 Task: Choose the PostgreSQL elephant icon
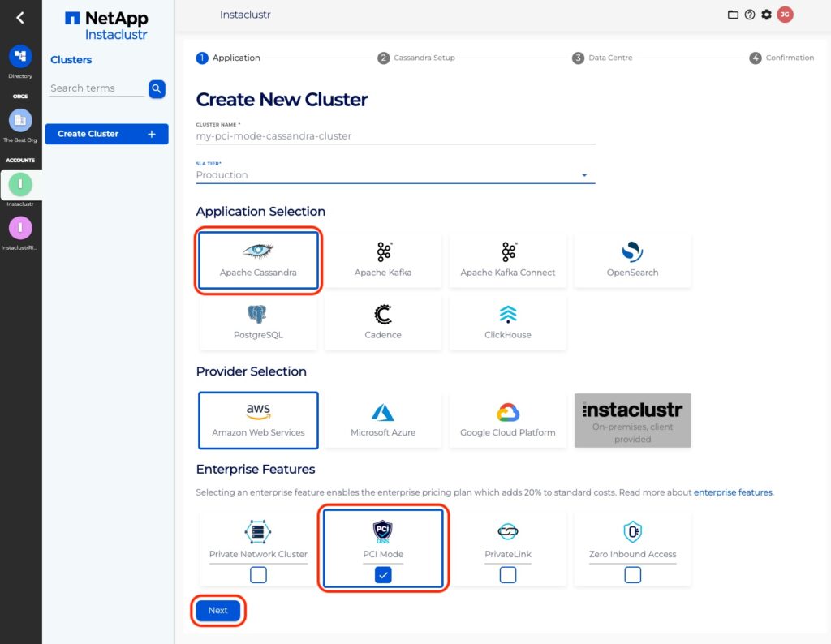[x=257, y=315]
